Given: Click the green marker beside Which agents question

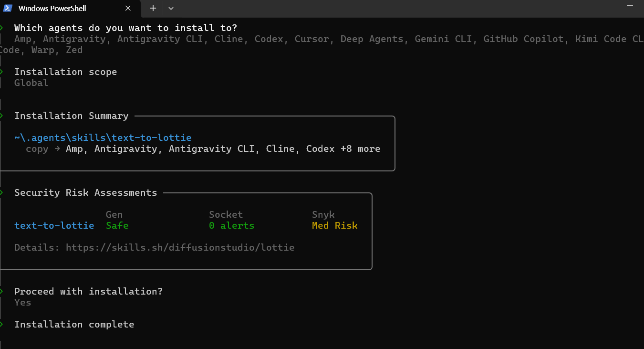Looking at the screenshot, I should coord(2,28).
